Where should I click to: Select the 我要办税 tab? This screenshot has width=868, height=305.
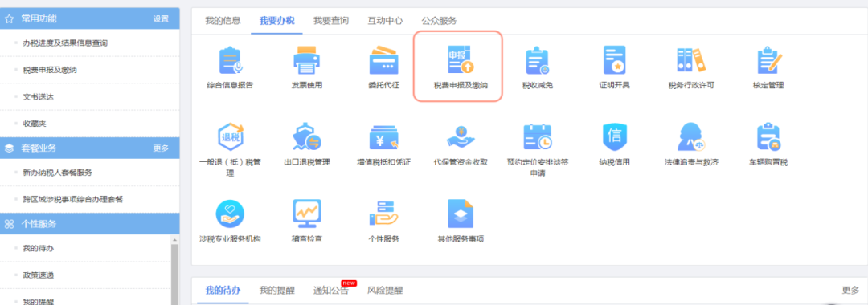click(276, 21)
